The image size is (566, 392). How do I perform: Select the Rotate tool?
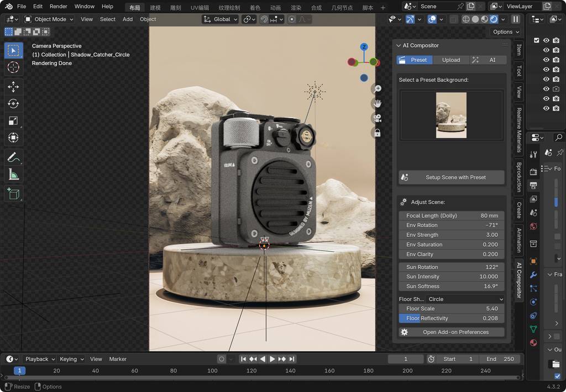tap(13, 104)
